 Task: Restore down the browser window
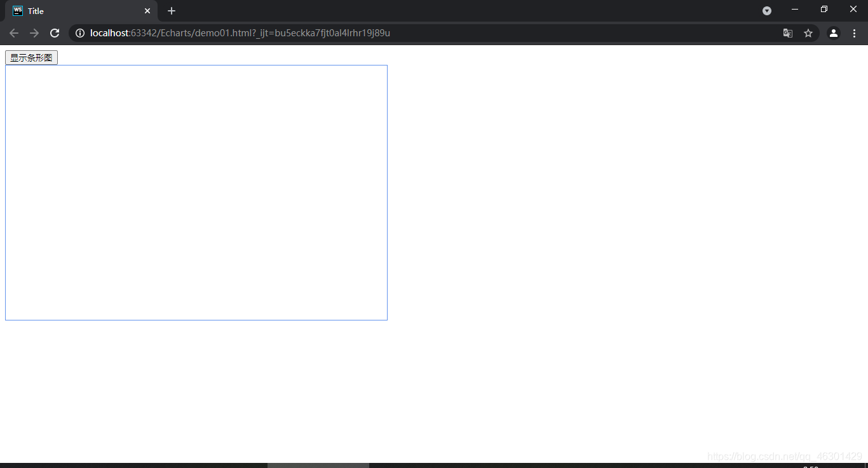(824, 9)
